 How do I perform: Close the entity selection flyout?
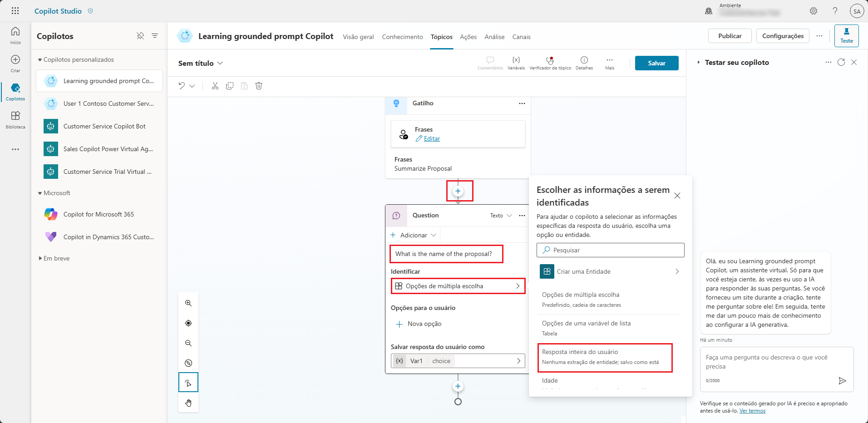[x=677, y=196]
